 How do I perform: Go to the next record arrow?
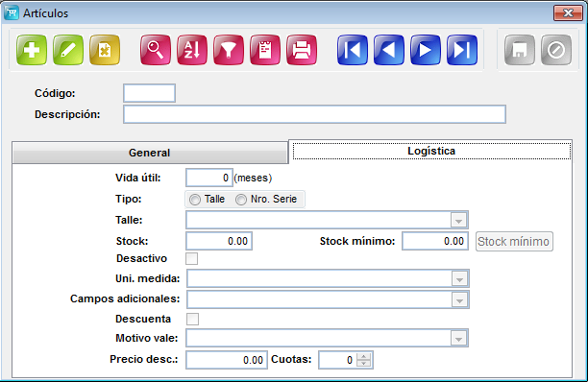[426, 50]
